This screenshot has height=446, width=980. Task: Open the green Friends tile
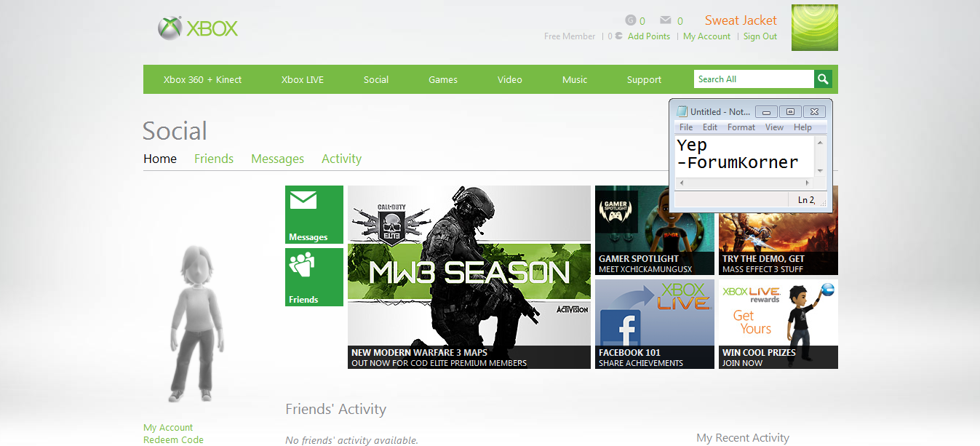point(314,277)
